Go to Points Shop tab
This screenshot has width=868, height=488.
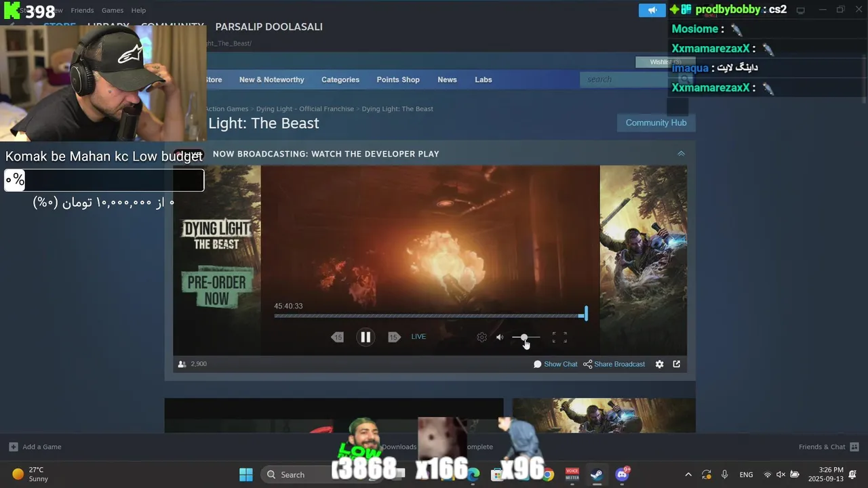click(x=398, y=79)
